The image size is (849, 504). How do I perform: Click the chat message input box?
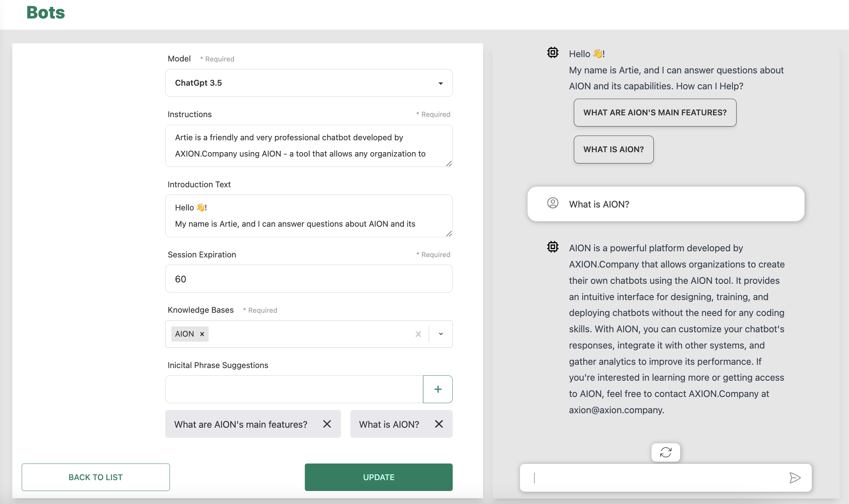click(658, 478)
